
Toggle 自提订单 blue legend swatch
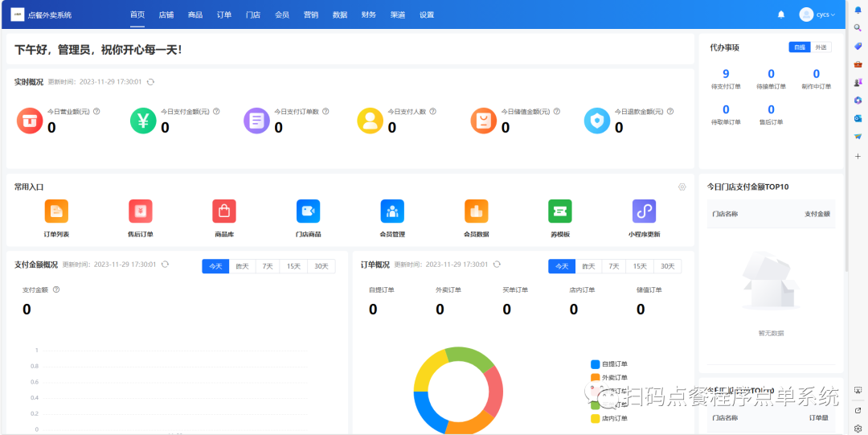[x=595, y=364]
